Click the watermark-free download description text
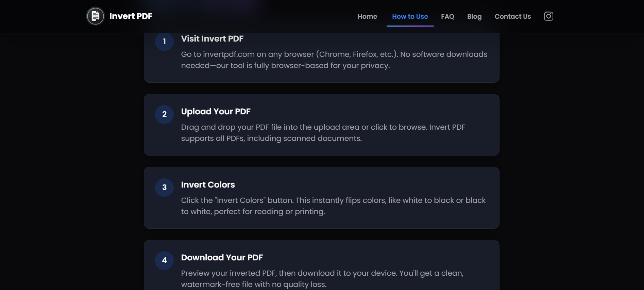Viewport: 644px width, 290px height. [322, 279]
